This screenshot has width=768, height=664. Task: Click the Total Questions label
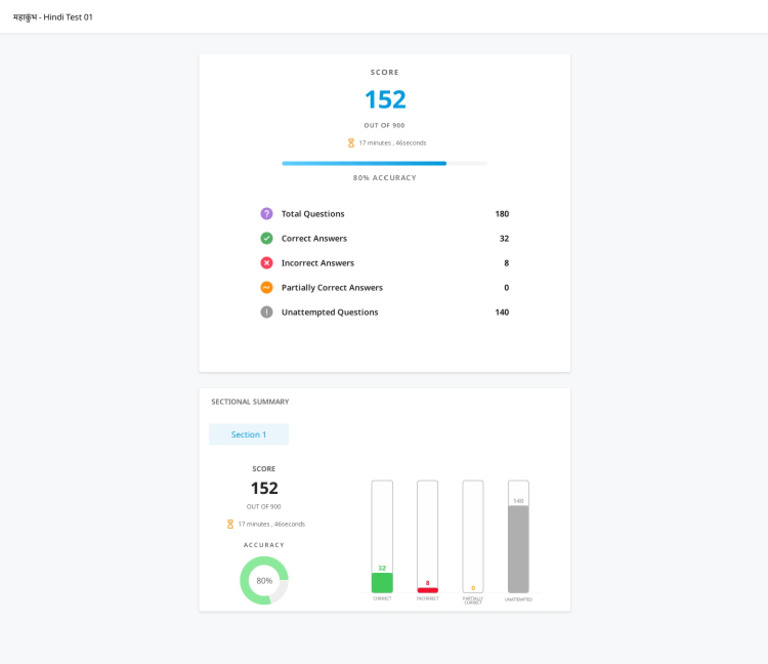pos(313,214)
